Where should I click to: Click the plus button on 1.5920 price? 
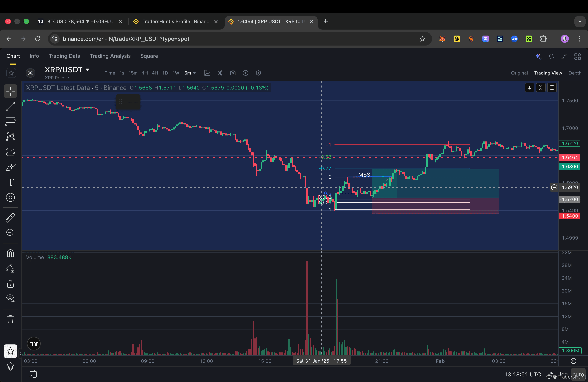tap(554, 187)
